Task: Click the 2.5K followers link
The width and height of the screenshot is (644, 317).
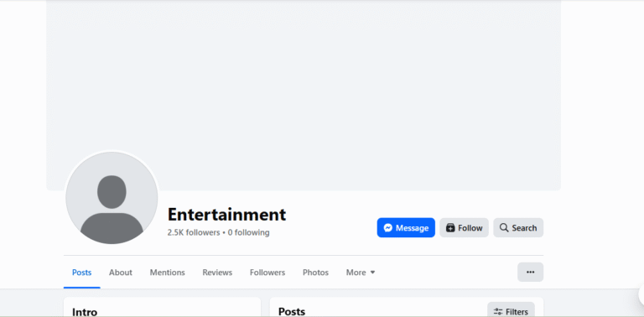Action: point(194,232)
